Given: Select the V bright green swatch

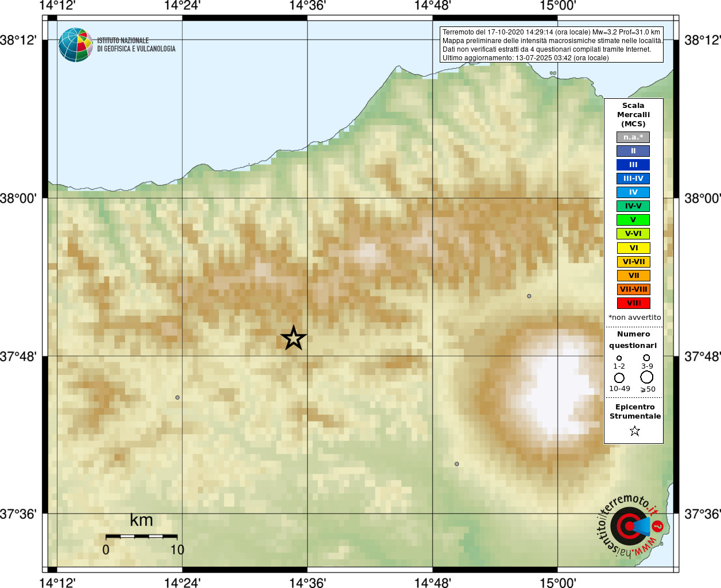Looking at the screenshot, I should pyautogui.click(x=633, y=220).
